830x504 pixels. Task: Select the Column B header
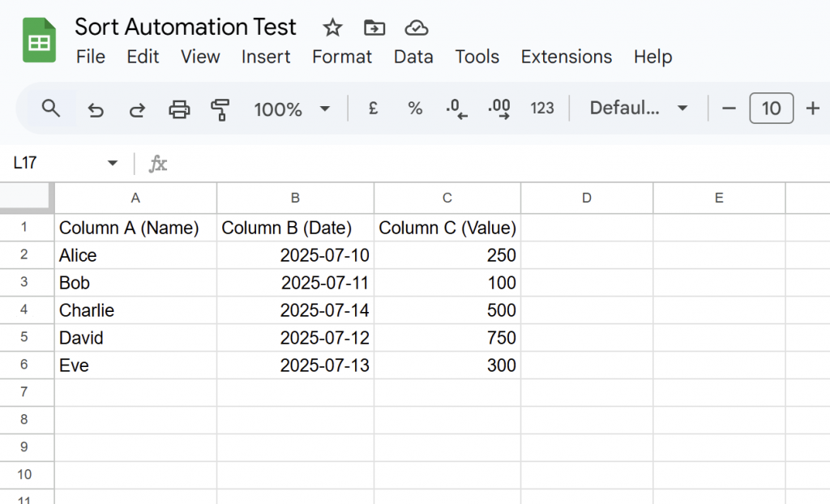pyautogui.click(x=295, y=198)
